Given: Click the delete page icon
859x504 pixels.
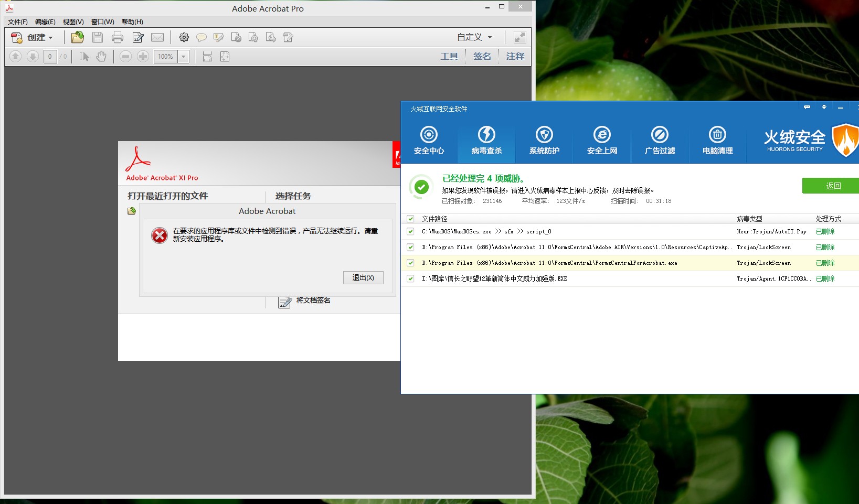Looking at the screenshot, I should pos(236,37).
